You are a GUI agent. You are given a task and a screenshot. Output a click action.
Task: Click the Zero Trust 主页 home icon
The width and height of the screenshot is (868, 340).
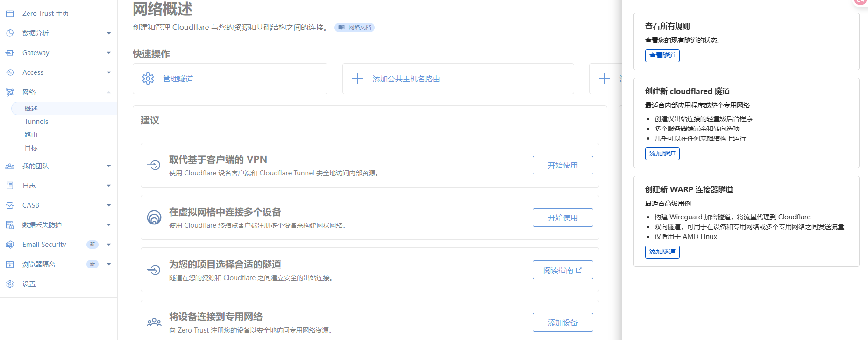coord(10,14)
